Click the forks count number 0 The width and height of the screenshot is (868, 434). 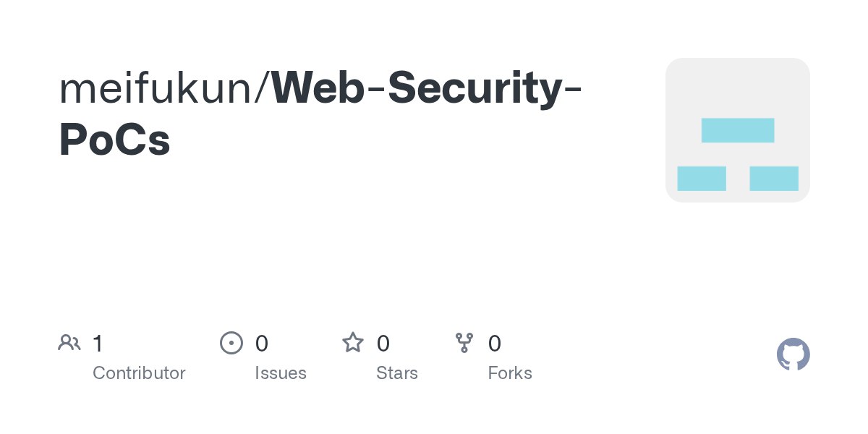click(495, 343)
